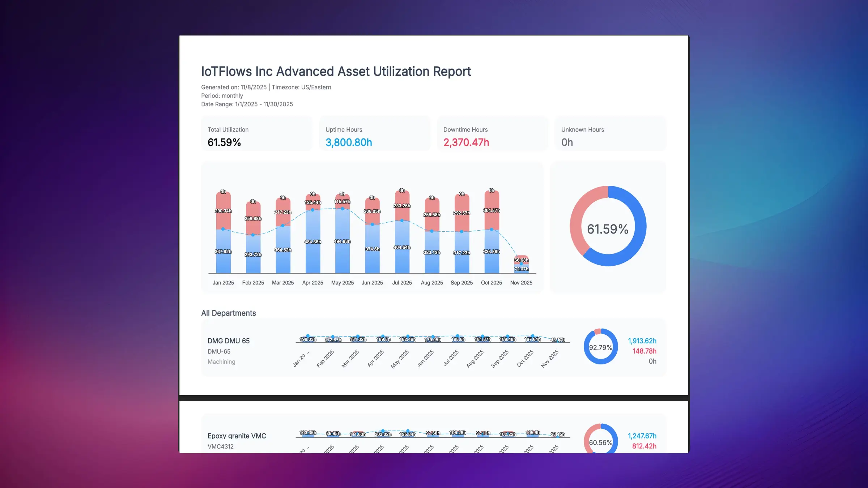Click the VMC4312 asset identifier
The image size is (868, 488).
pyautogui.click(x=221, y=446)
